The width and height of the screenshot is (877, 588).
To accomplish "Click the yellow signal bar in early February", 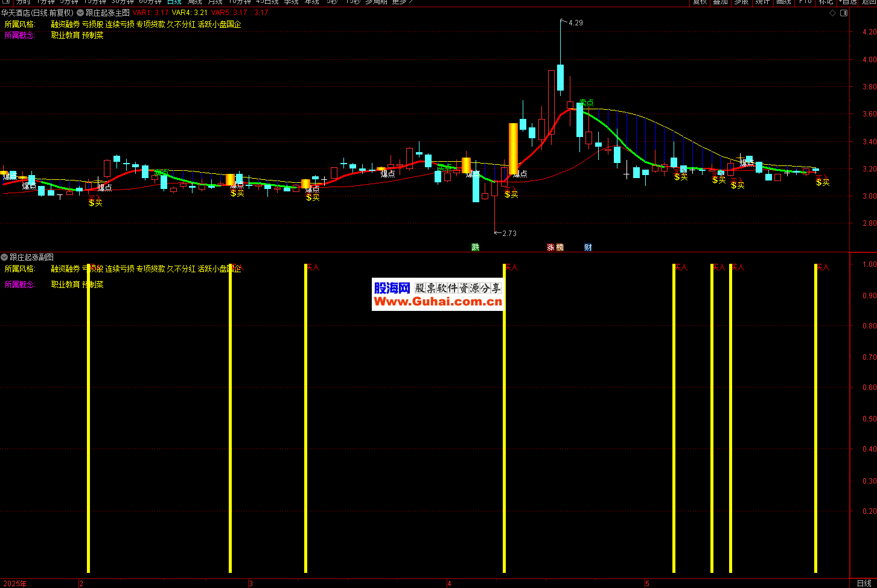I will click(x=88, y=418).
